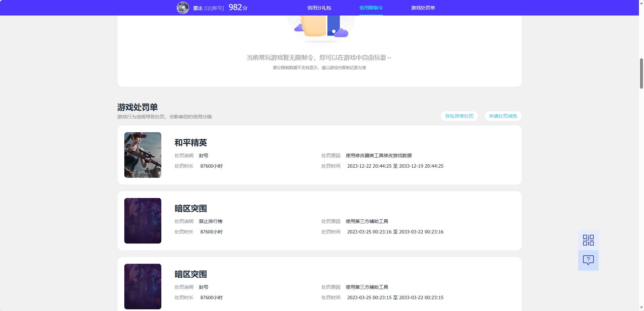
Task: Click 封号 description in 和平精英 card
Action: click(x=203, y=155)
